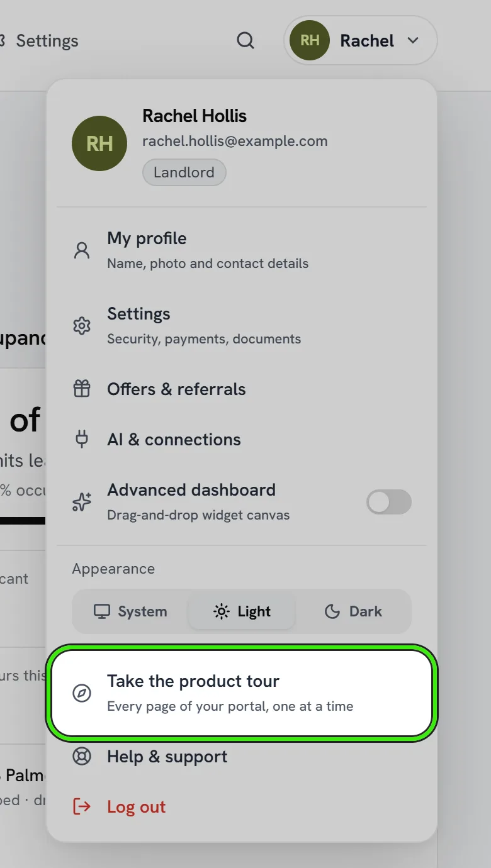This screenshot has height=868, width=491.
Task: Click the lifebuoy icon for Help & support
Action: tap(82, 756)
